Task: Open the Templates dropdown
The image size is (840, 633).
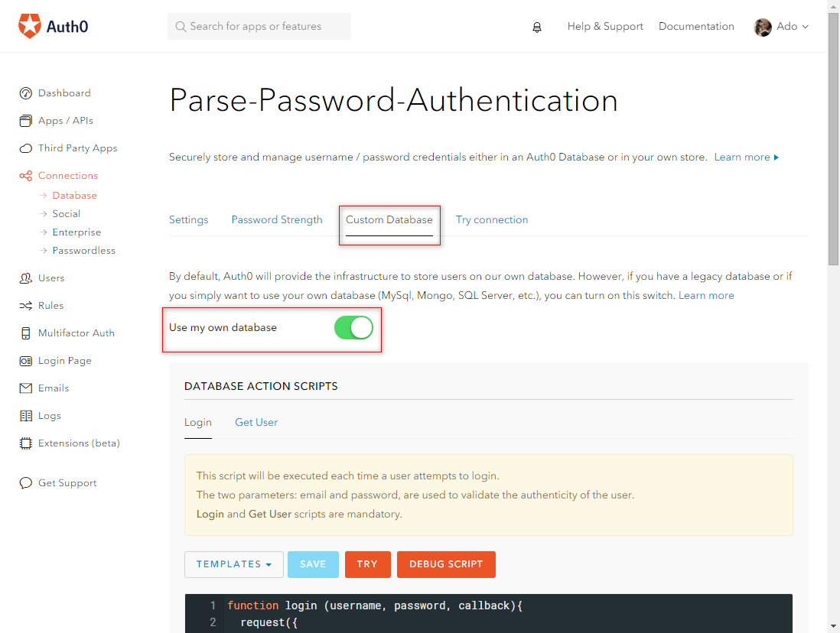Action: pos(233,564)
